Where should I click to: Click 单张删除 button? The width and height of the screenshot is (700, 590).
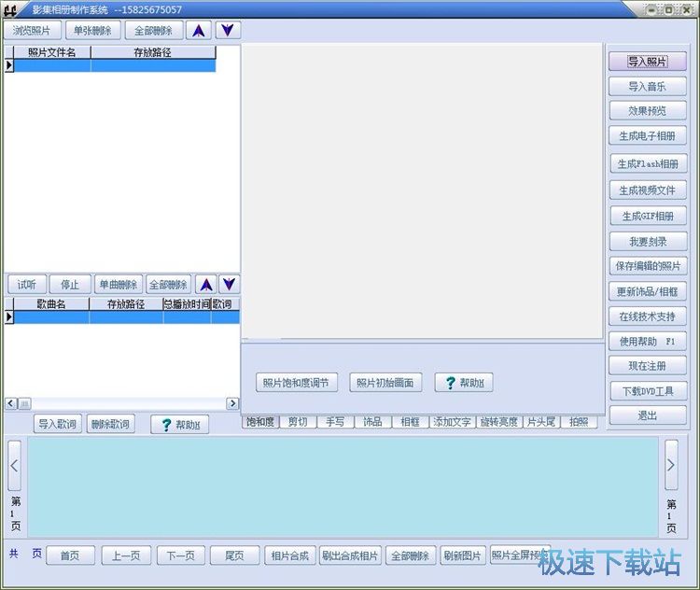click(x=92, y=31)
